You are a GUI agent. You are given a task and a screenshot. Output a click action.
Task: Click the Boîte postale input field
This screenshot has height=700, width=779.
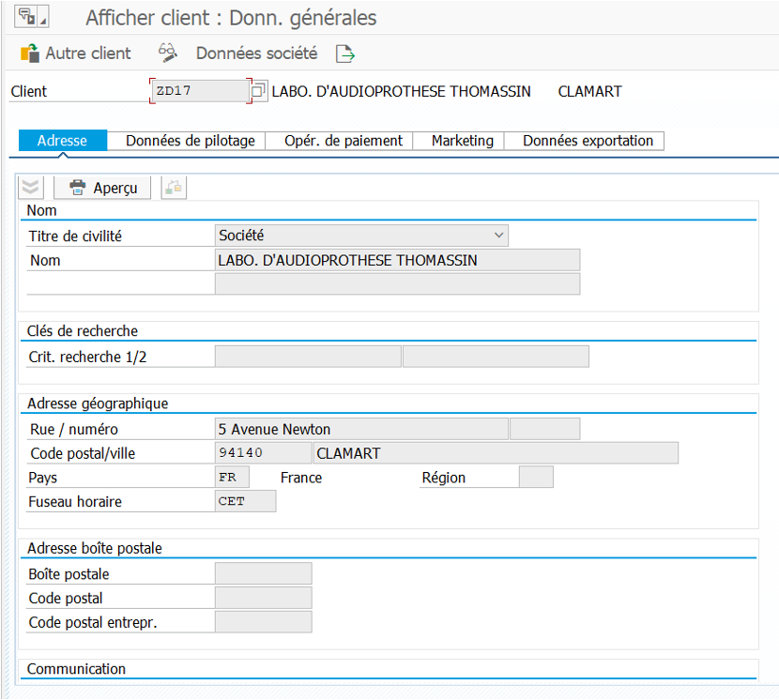click(263, 574)
